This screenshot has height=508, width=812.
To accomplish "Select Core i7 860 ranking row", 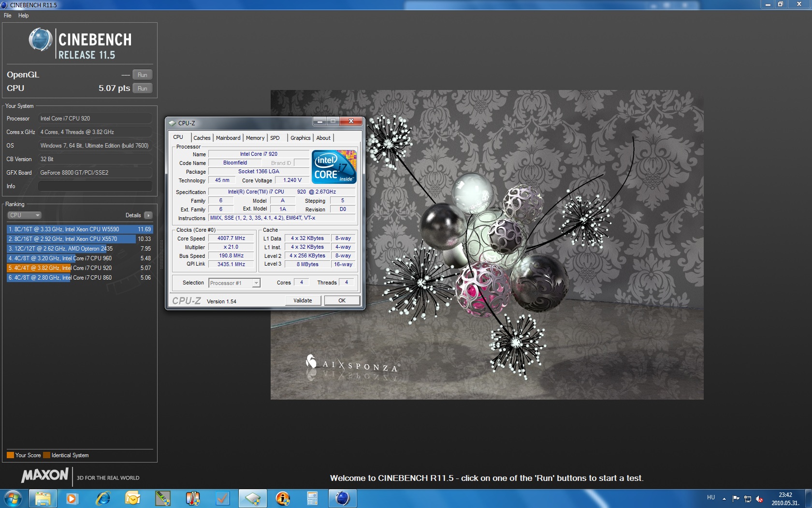I will [80, 278].
